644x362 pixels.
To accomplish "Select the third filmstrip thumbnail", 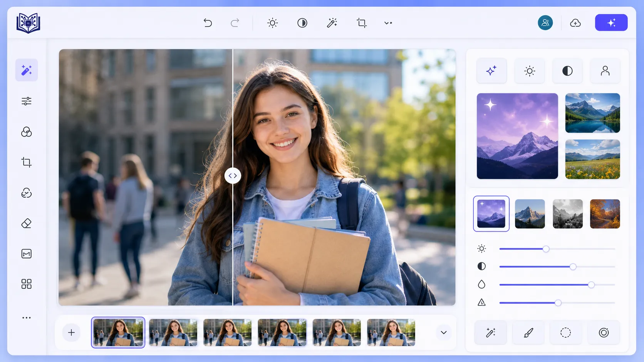I will tap(228, 333).
